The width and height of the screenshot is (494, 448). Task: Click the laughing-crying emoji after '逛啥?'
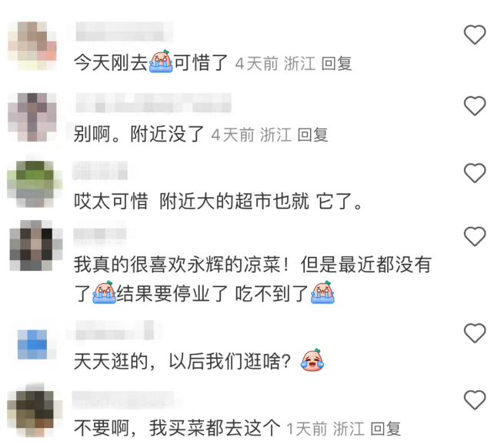tap(312, 360)
